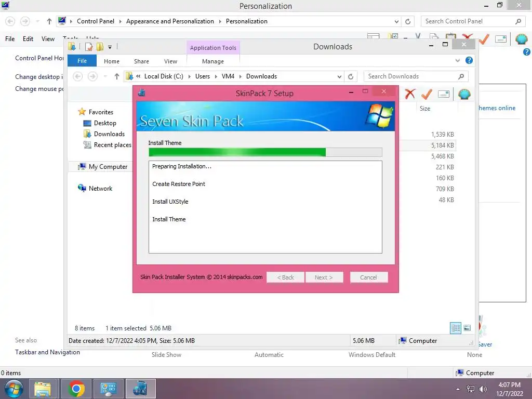Expand the Downloads ribbon chevron

(457, 60)
